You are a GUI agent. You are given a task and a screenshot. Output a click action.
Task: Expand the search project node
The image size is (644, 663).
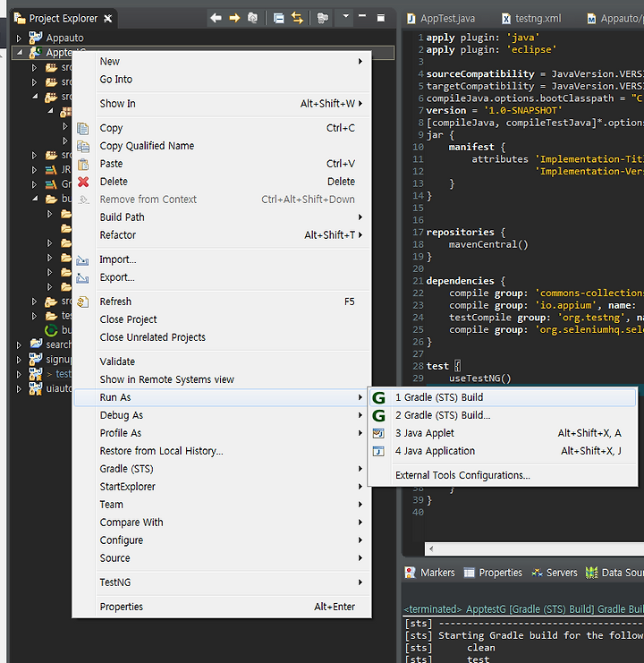pyautogui.click(x=19, y=345)
